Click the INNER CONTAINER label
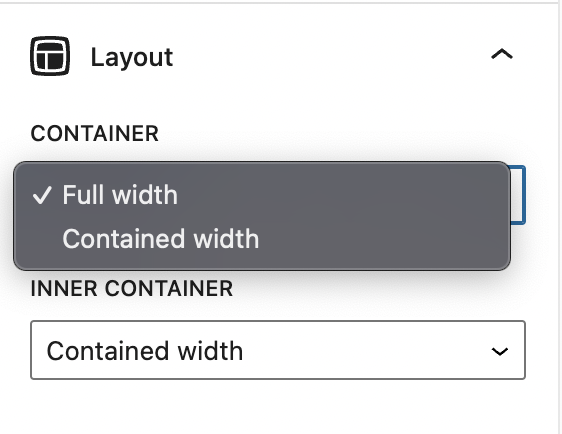This screenshot has width=562, height=434. pos(132,288)
